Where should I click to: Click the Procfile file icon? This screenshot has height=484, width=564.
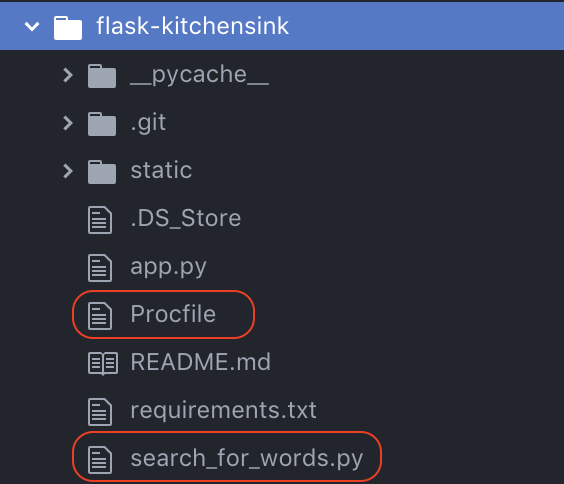pyautogui.click(x=100, y=316)
